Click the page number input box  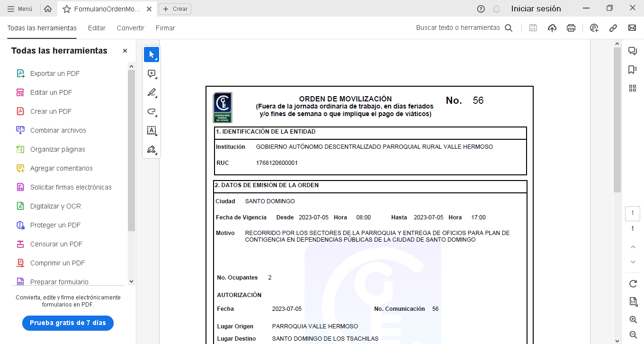pos(632,213)
